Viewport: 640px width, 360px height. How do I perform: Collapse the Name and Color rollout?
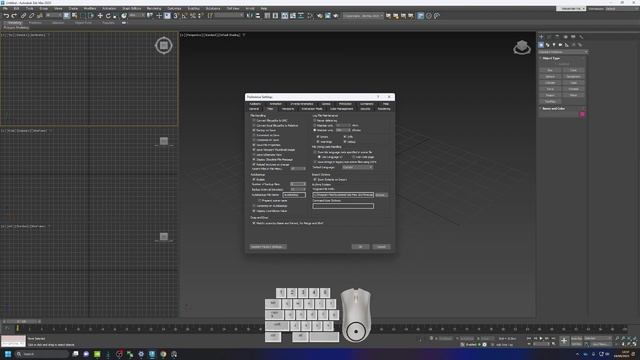click(x=553, y=109)
